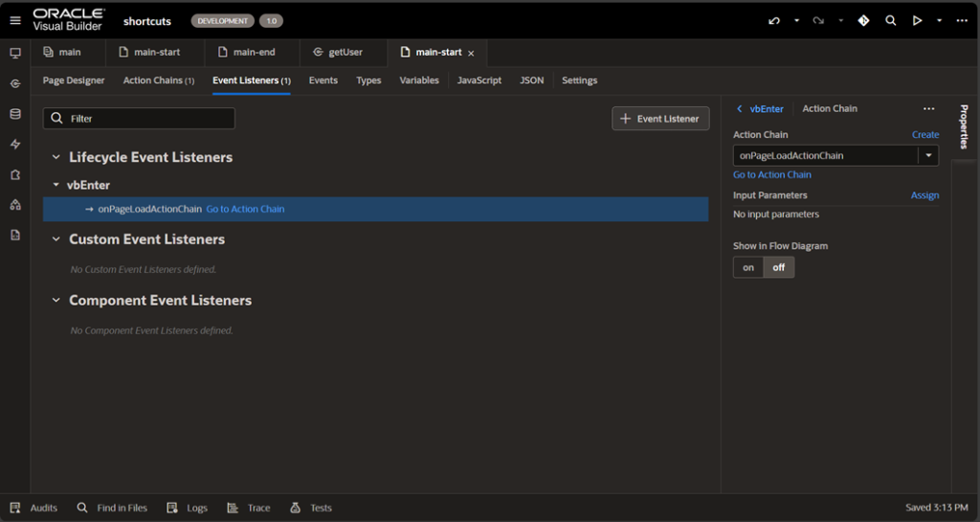
Task: Open the Services sidebar icon
Action: pos(15,83)
